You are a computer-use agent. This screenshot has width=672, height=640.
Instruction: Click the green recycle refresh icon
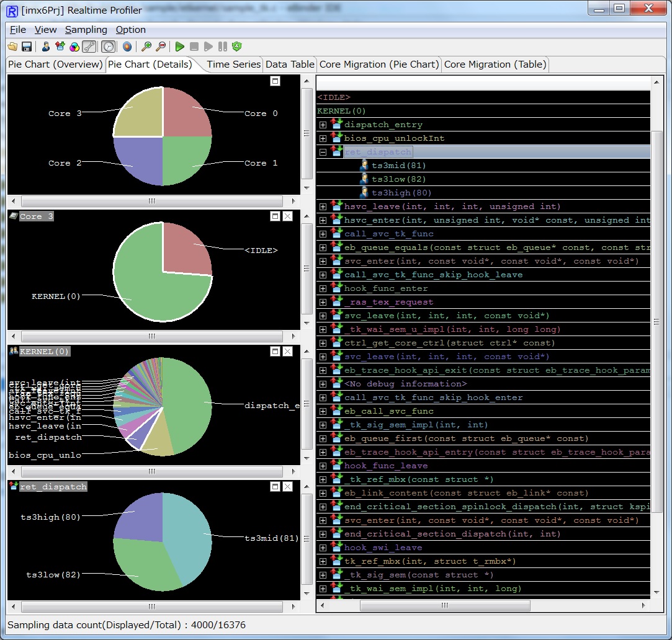point(236,47)
